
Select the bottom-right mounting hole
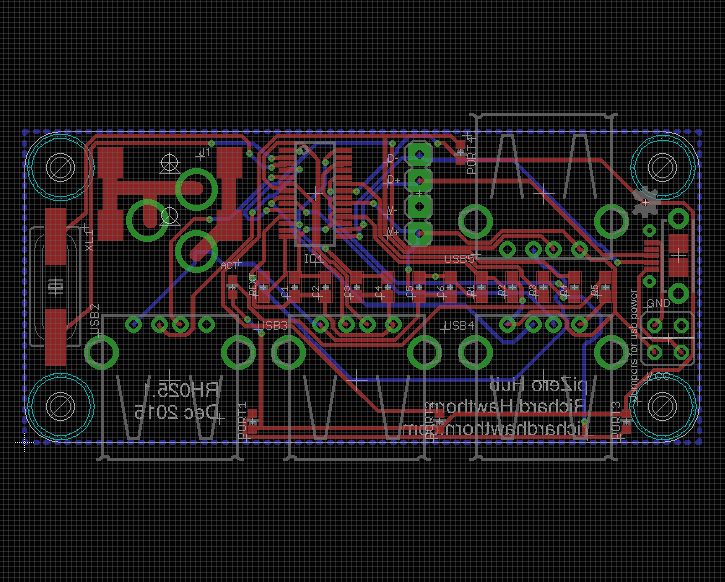click(x=664, y=406)
